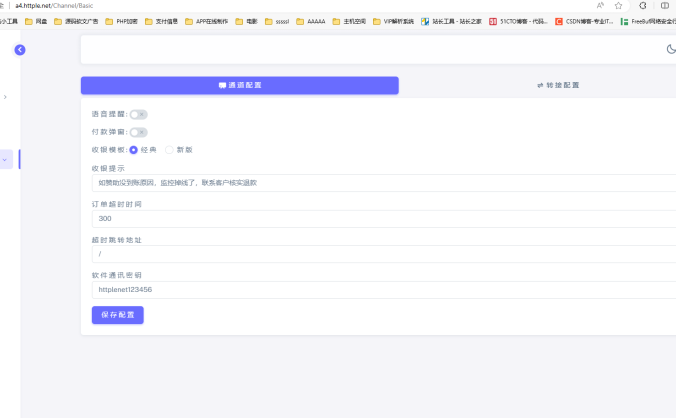Open the FreeBuf网络安全 bookmark

[648, 21]
